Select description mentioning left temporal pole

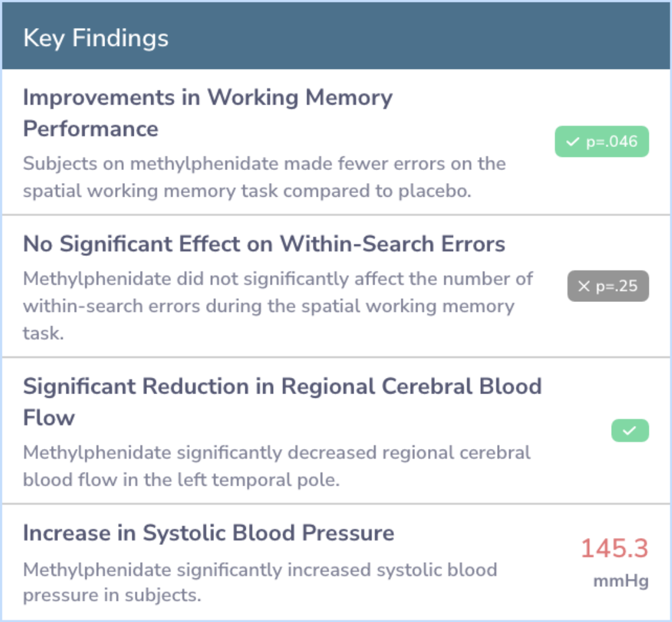tap(277, 466)
